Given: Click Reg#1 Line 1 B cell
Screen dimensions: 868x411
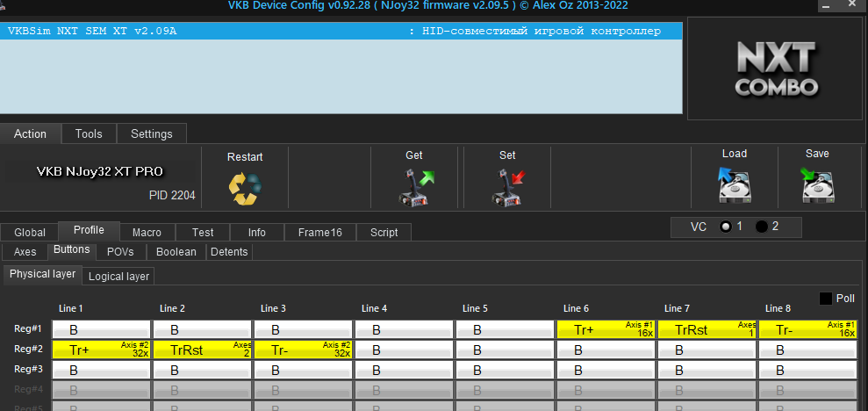Looking at the screenshot, I should 101,329.
